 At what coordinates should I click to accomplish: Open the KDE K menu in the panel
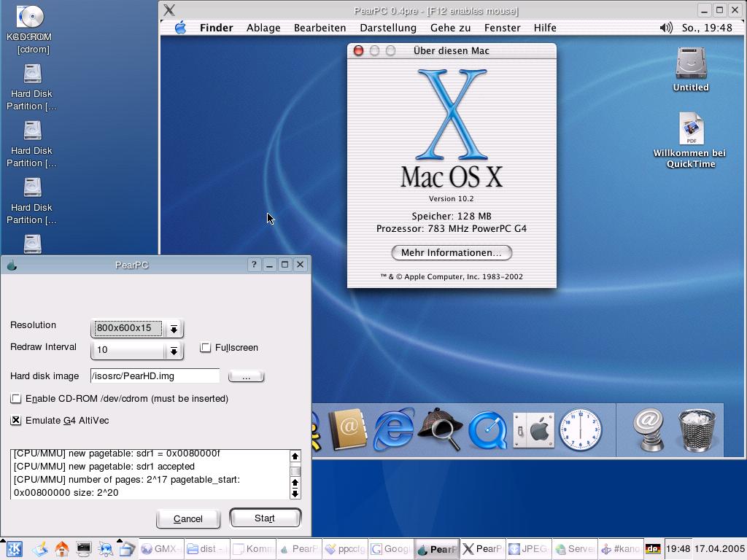(15, 549)
